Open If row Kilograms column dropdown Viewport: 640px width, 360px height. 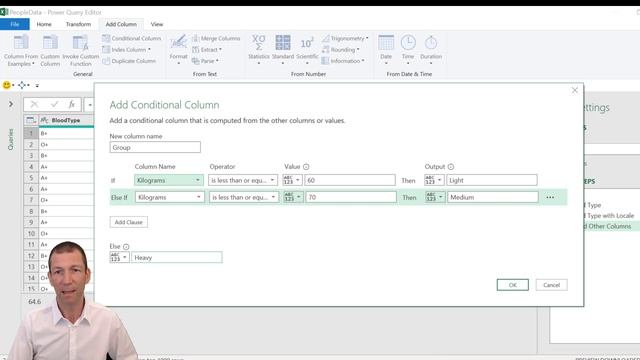click(x=169, y=180)
